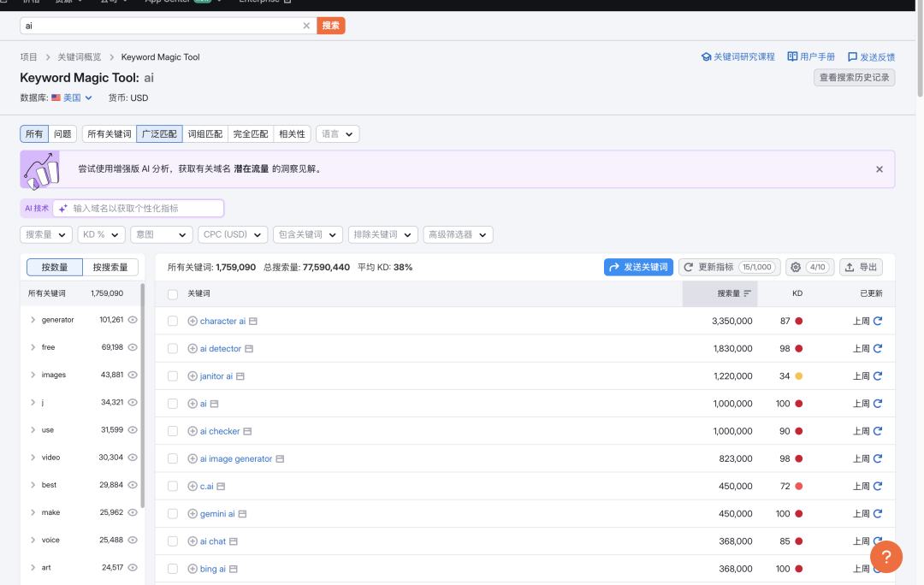Open the orange help question mark bubble
Viewport: 924px width, 585px height.
[x=886, y=557]
